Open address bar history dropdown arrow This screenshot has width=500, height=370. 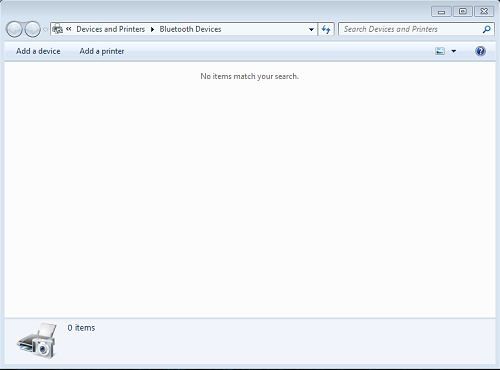point(311,29)
